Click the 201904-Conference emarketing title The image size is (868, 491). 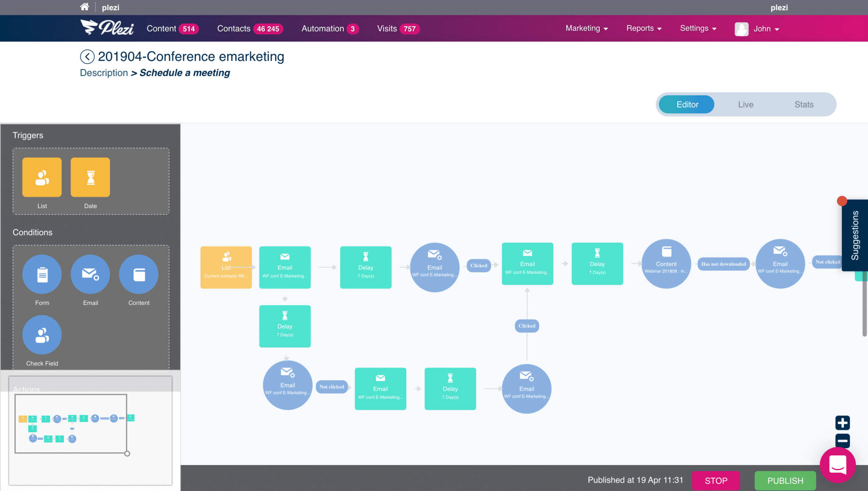191,56
